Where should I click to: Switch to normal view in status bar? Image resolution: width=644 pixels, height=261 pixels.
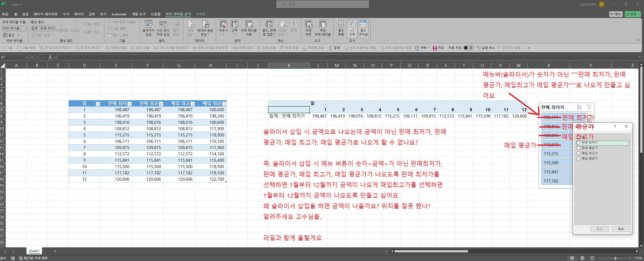(x=572, y=258)
